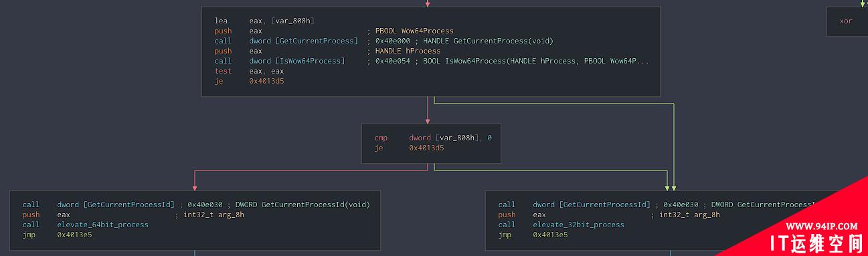Viewport: 868px width, 256px height.
Task: Click 'int32_t arg_8h' comment above elevate_64bit_process
Action: pyautogui.click(x=214, y=215)
